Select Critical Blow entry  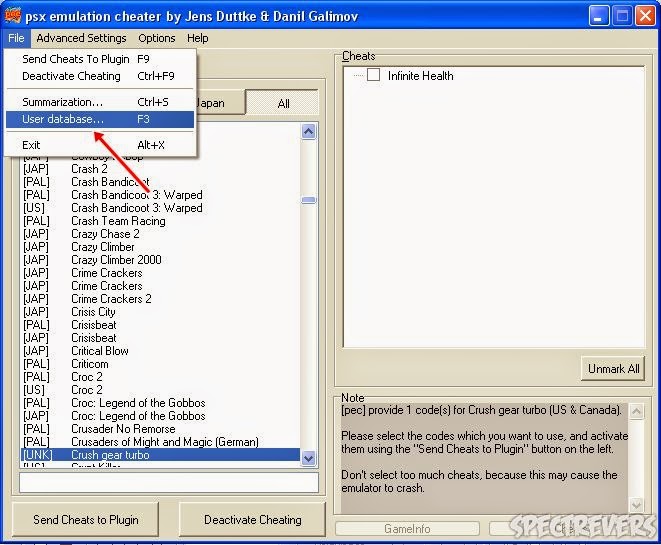[x=161, y=351]
